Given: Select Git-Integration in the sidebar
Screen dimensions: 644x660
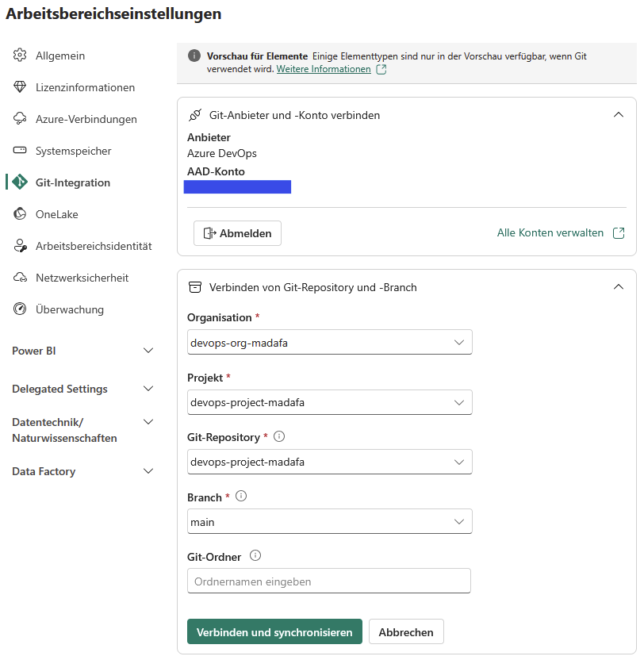Looking at the screenshot, I should coord(73,182).
